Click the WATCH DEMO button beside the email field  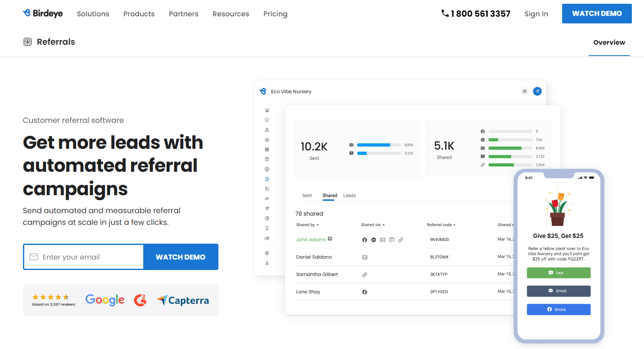(181, 257)
